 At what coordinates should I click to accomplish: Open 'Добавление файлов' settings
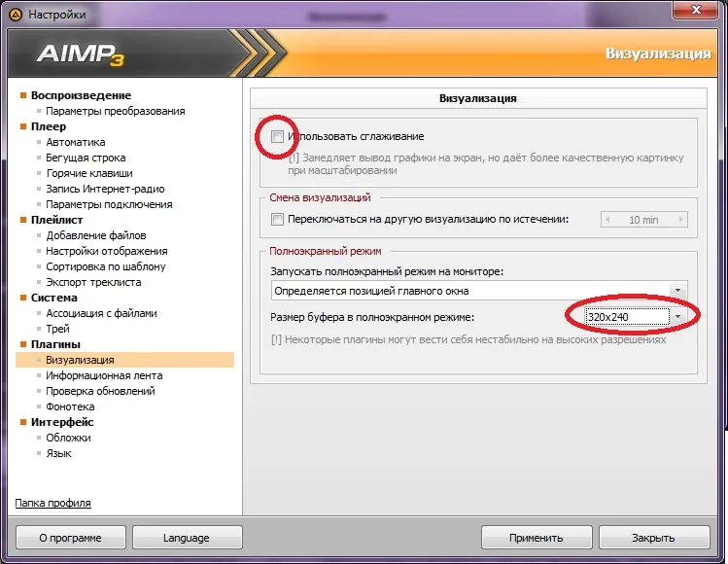coord(95,235)
